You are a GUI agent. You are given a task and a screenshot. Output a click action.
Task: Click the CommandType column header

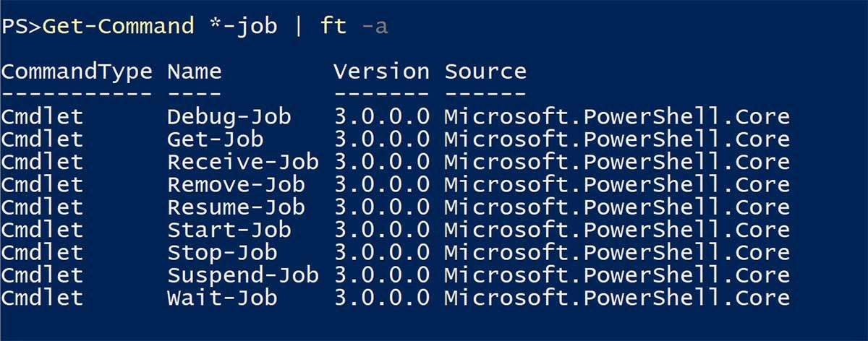(x=77, y=72)
